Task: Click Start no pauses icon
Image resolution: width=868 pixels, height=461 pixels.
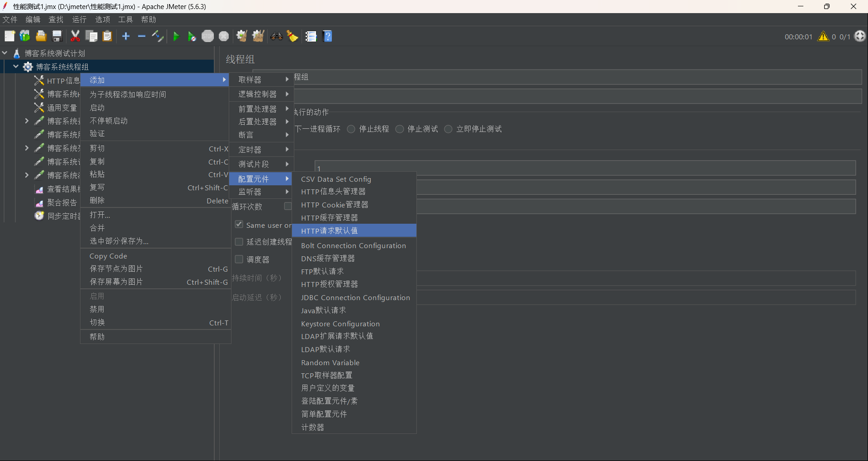Action: point(192,36)
